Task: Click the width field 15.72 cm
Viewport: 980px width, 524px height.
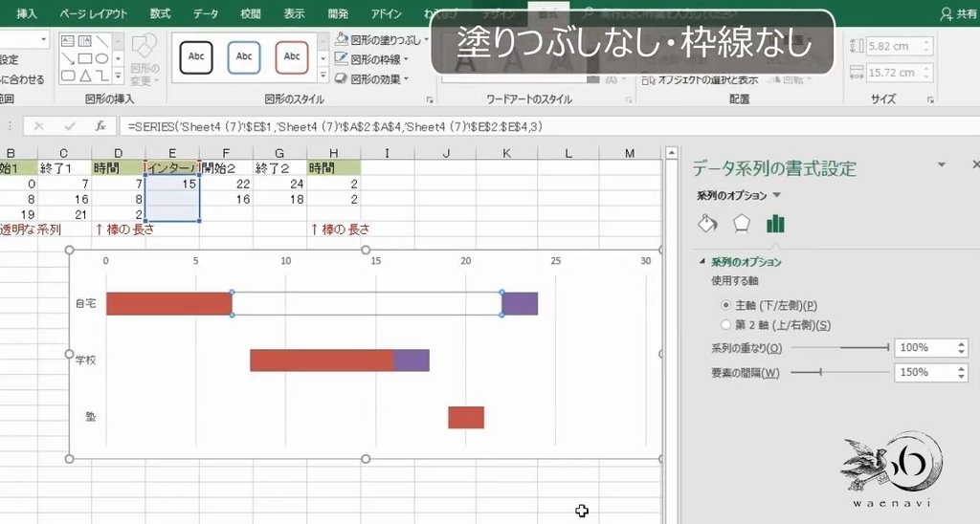Action: [895, 73]
